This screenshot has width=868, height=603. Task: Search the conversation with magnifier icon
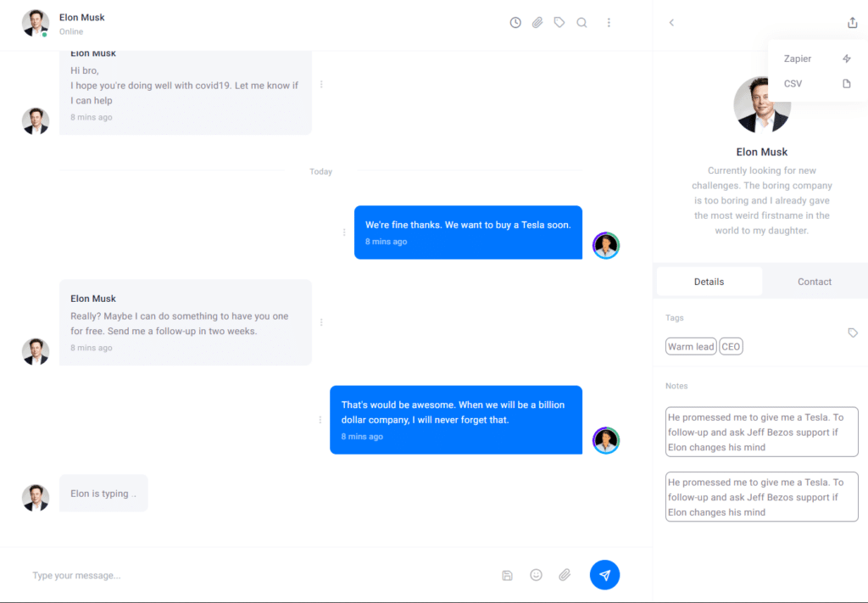581,23
